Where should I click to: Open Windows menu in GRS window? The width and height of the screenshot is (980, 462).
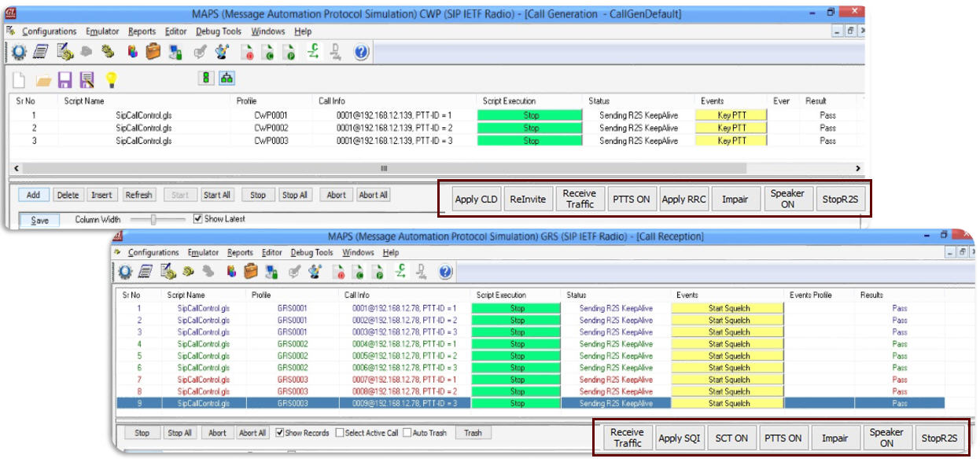[358, 253]
